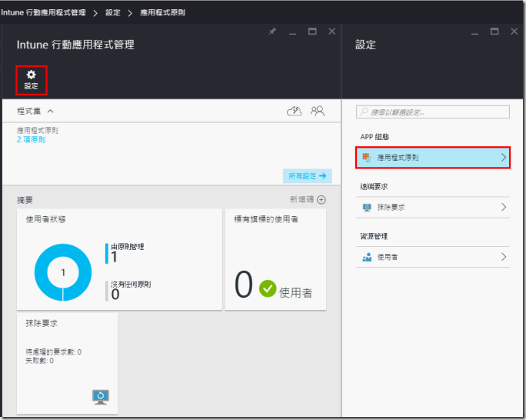526x420 pixels.
Task: Click the 所有設定 button
Action: (x=307, y=176)
